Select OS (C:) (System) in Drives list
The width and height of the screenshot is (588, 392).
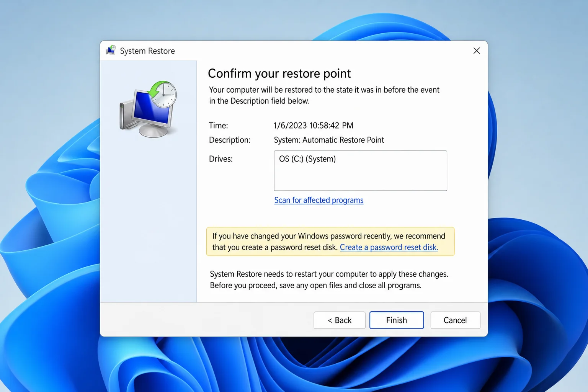pyautogui.click(x=307, y=159)
